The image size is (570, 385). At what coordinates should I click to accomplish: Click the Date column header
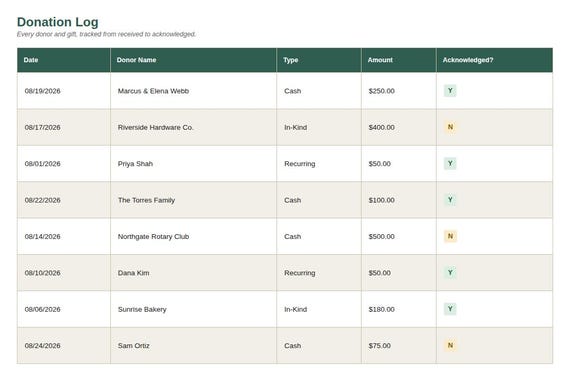pyautogui.click(x=64, y=60)
